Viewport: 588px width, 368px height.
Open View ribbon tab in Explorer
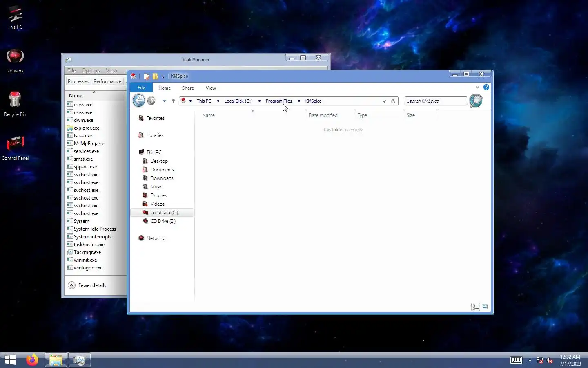(x=211, y=88)
